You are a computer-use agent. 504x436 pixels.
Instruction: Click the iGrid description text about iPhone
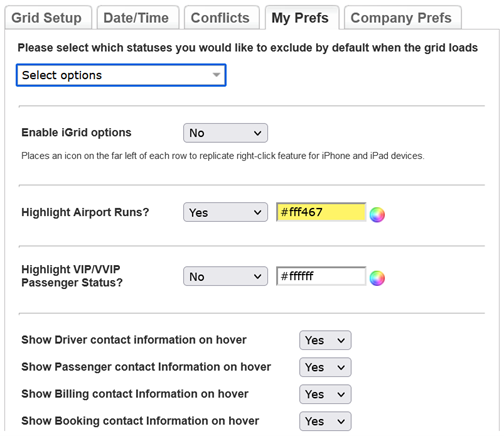click(223, 156)
